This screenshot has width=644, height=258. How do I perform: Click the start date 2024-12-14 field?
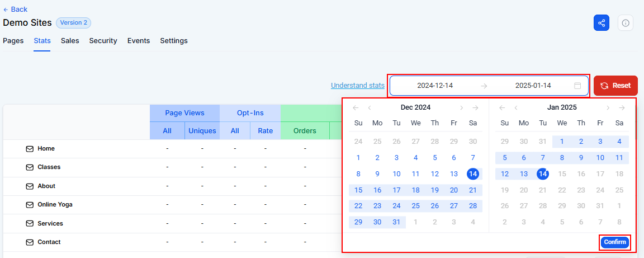[435, 86]
